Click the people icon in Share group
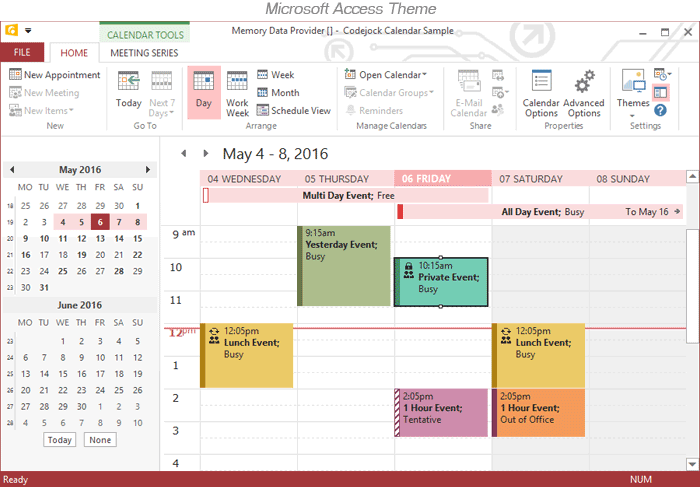The image size is (700, 487). click(497, 109)
